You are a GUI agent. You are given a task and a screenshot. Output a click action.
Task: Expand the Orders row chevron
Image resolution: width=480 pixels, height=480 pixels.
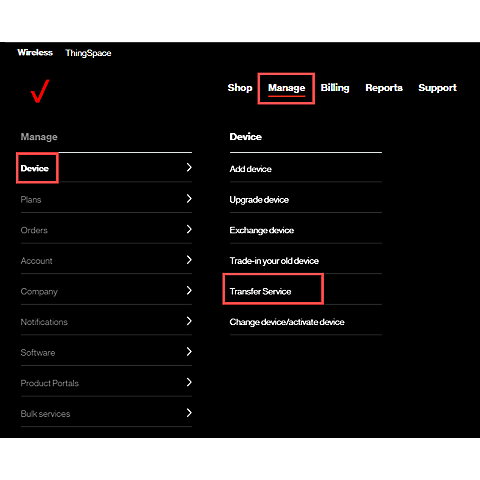[x=189, y=229]
